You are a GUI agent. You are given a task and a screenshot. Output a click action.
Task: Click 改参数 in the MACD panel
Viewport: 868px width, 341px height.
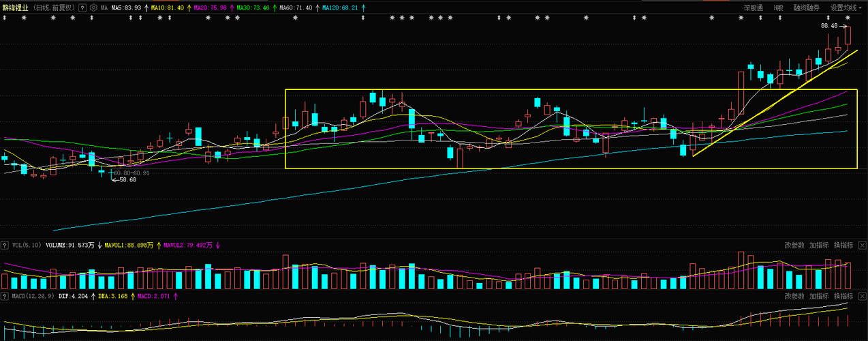click(x=794, y=297)
